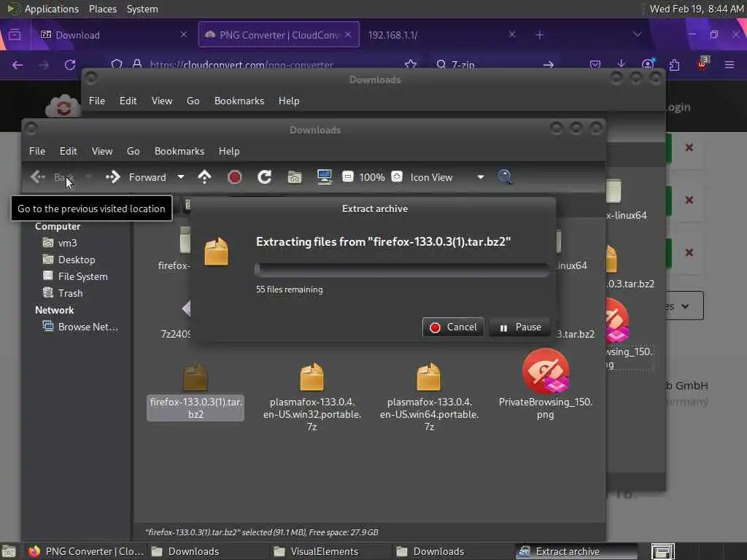Open the Firefox hamburger menu
This screenshot has height=560, width=747.
click(x=729, y=64)
